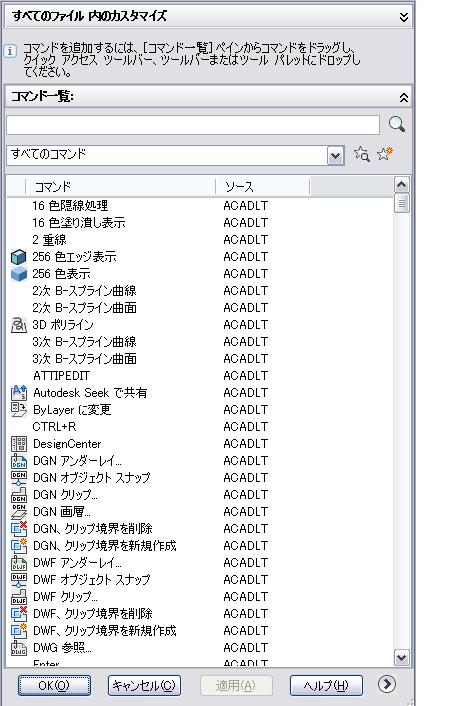Viewport: 461px width, 706px height.
Task: Select the 3D ポリライン command icon
Action: click(x=18, y=325)
